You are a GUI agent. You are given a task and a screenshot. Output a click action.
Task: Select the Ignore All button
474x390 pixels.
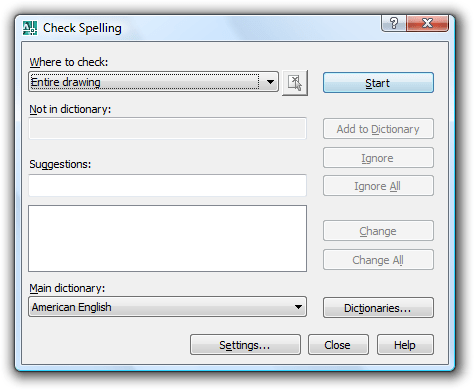point(378,186)
